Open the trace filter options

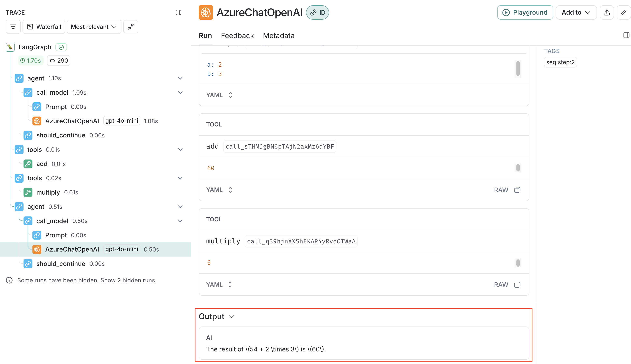pos(13,27)
